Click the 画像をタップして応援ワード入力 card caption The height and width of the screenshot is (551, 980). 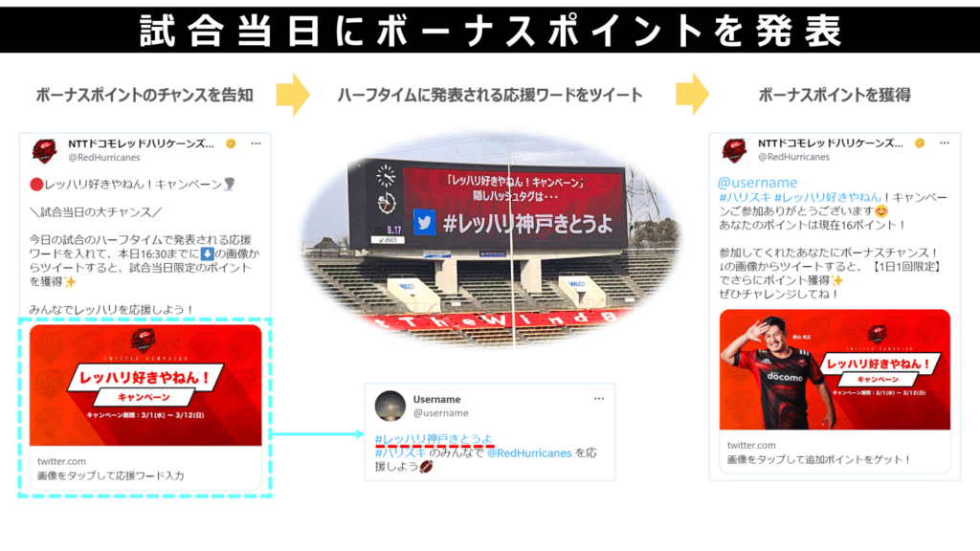tap(111, 476)
